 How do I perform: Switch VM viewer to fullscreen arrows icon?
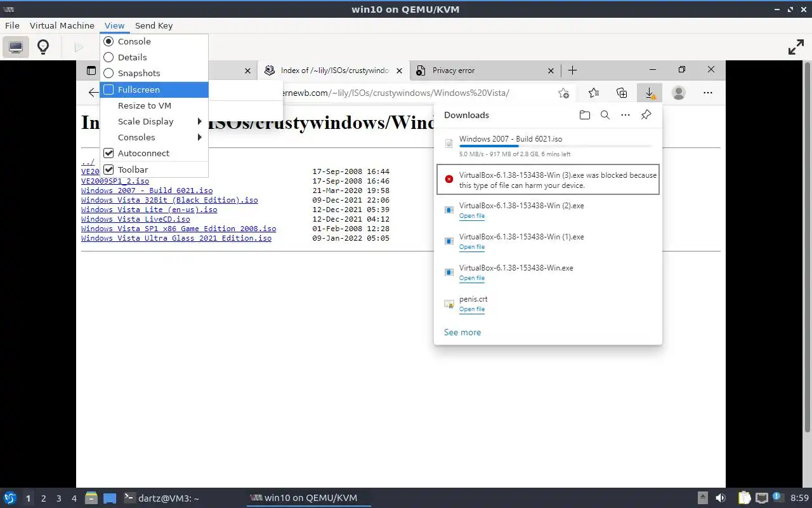click(x=796, y=47)
